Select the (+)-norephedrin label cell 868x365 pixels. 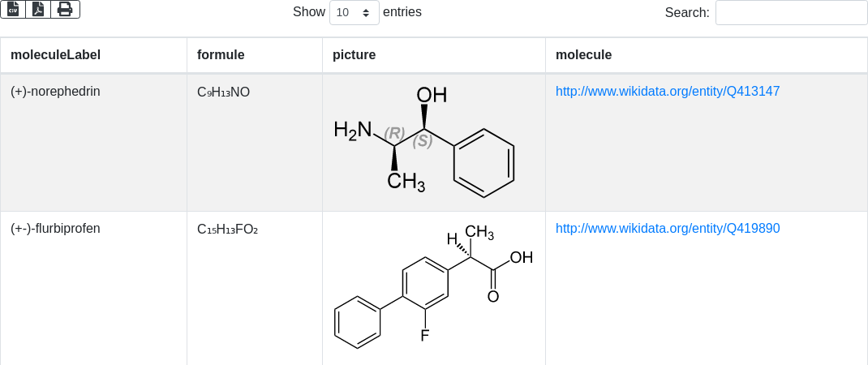(x=55, y=92)
